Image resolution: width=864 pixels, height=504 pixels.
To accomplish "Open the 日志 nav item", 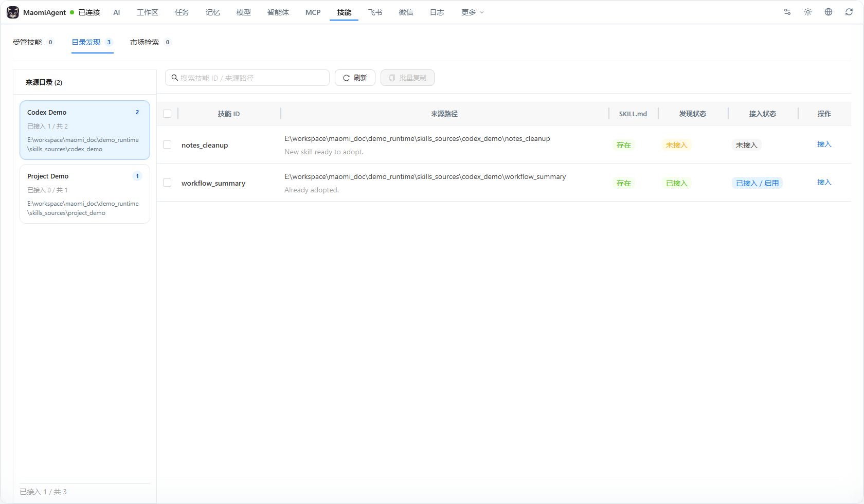I will pos(437,12).
